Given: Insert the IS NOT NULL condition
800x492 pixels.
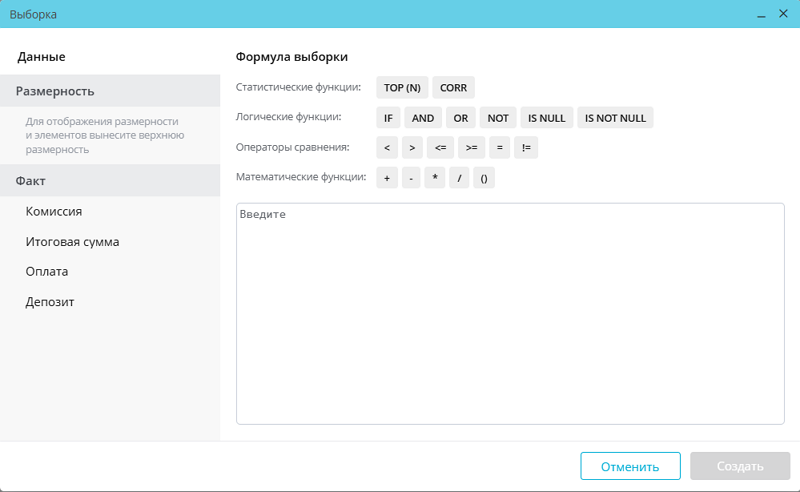Looking at the screenshot, I should click(615, 118).
